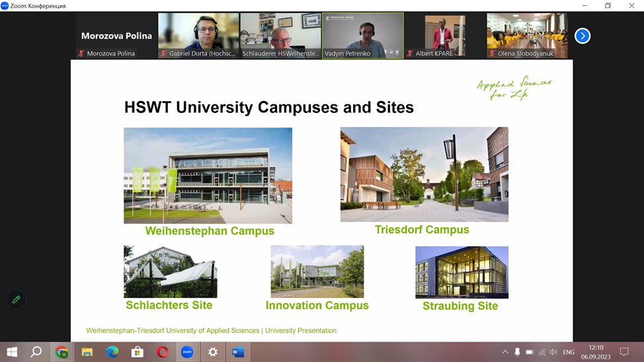Open the Windows notification center

coord(624,352)
